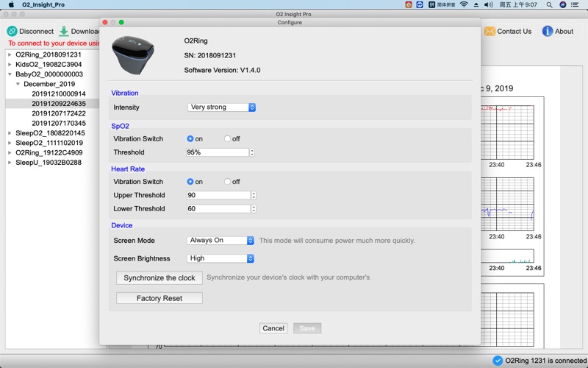Turn Heart Rate Vibration Switch off
The width and height of the screenshot is (588, 368).
tap(227, 181)
